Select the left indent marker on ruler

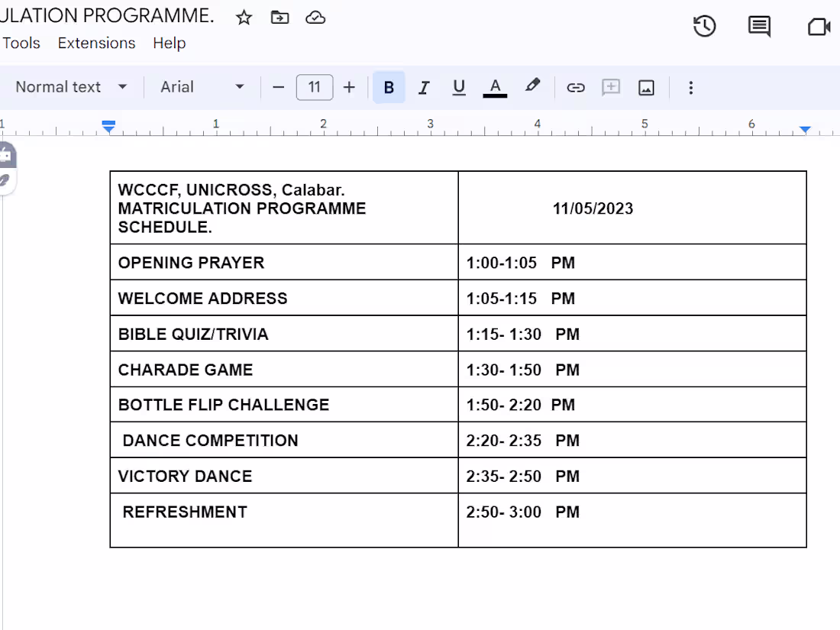108,127
